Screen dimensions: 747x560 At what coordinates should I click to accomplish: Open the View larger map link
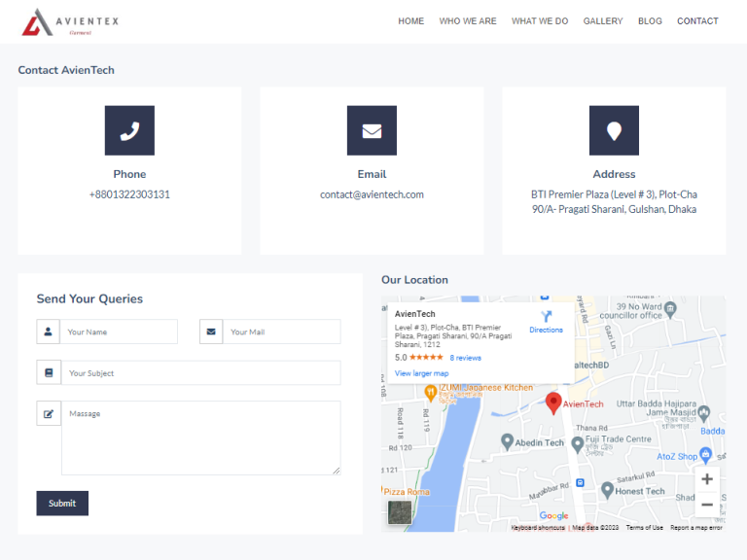point(421,373)
